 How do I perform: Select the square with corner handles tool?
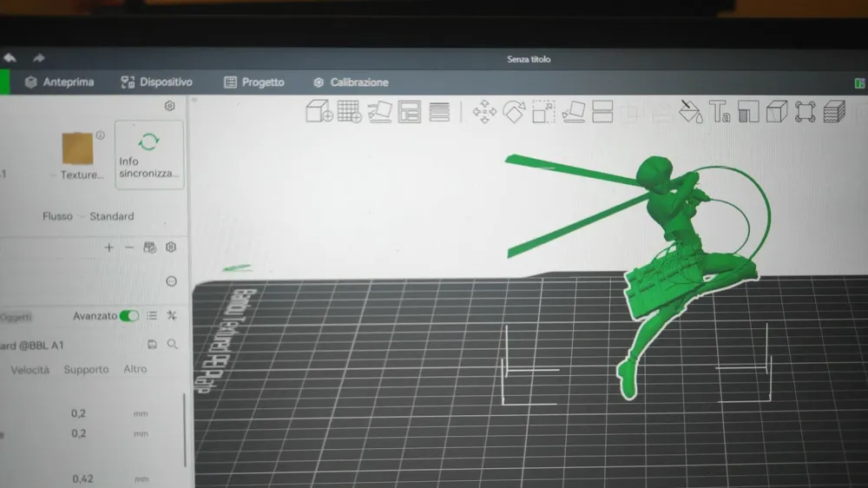(x=806, y=112)
